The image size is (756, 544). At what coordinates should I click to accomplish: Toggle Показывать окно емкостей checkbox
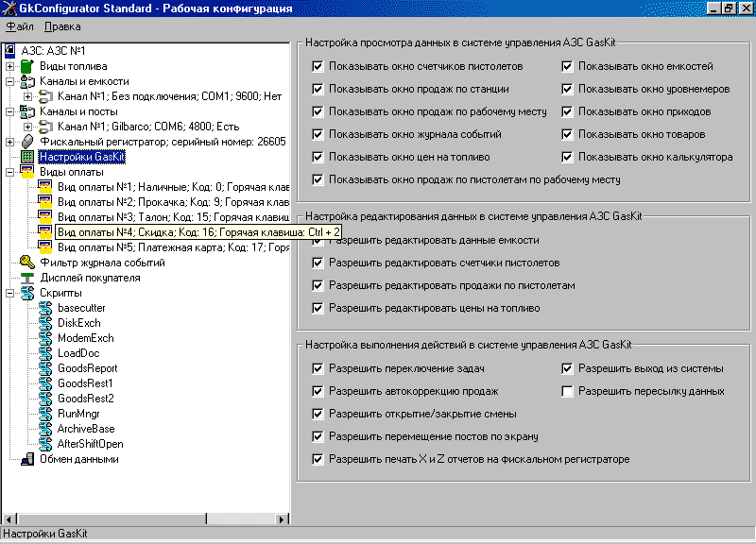[568, 66]
